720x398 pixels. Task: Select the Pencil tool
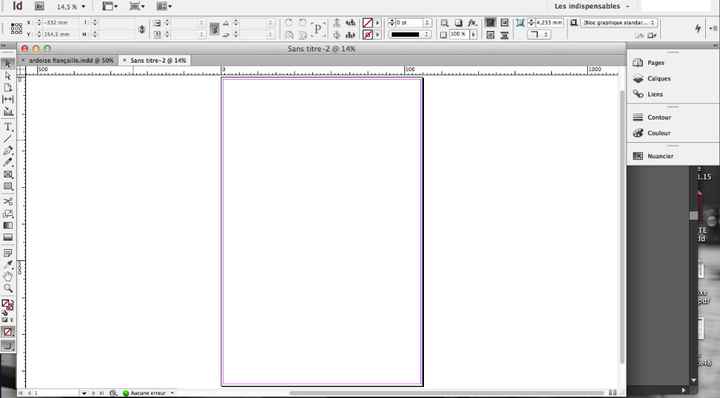[8, 162]
